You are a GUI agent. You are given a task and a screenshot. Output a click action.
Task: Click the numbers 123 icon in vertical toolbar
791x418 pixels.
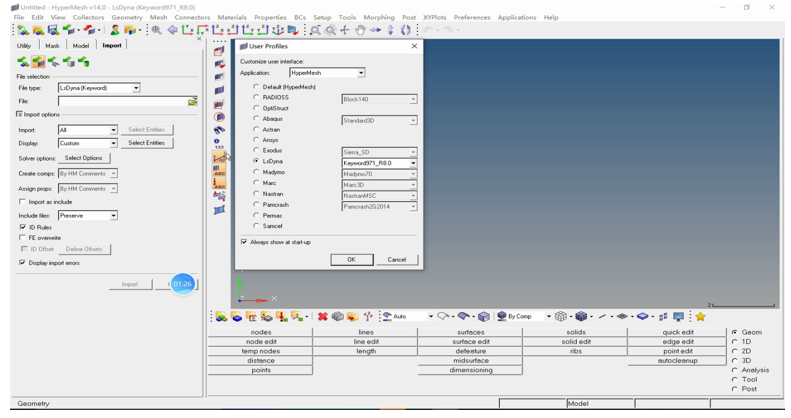pyautogui.click(x=217, y=143)
